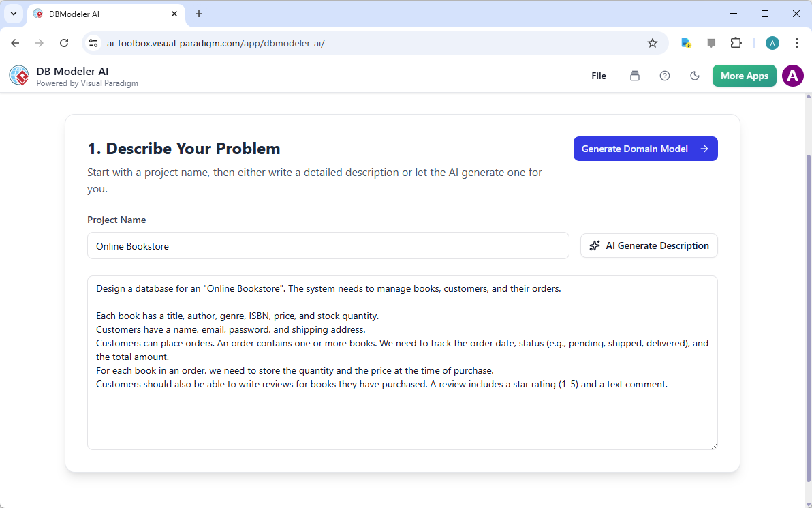
Task: Open the site information icon in address bar
Action: pyautogui.click(x=93, y=42)
